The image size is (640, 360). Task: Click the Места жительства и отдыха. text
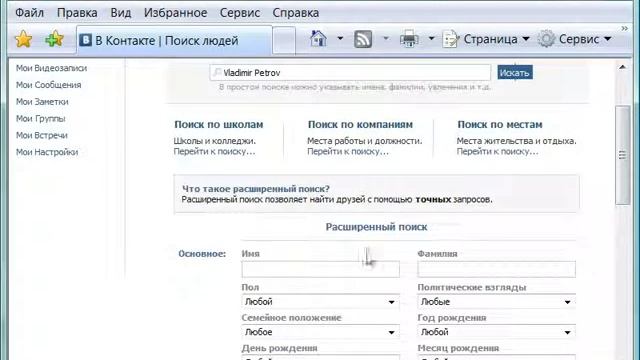(517, 141)
